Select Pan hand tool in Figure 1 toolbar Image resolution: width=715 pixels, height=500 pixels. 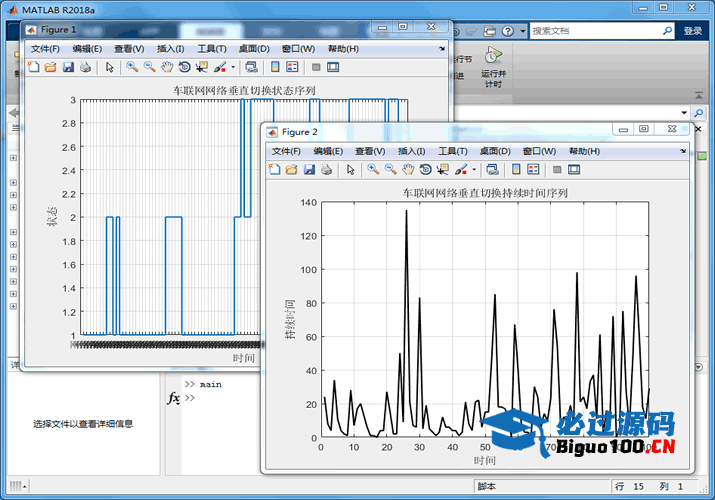point(167,67)
